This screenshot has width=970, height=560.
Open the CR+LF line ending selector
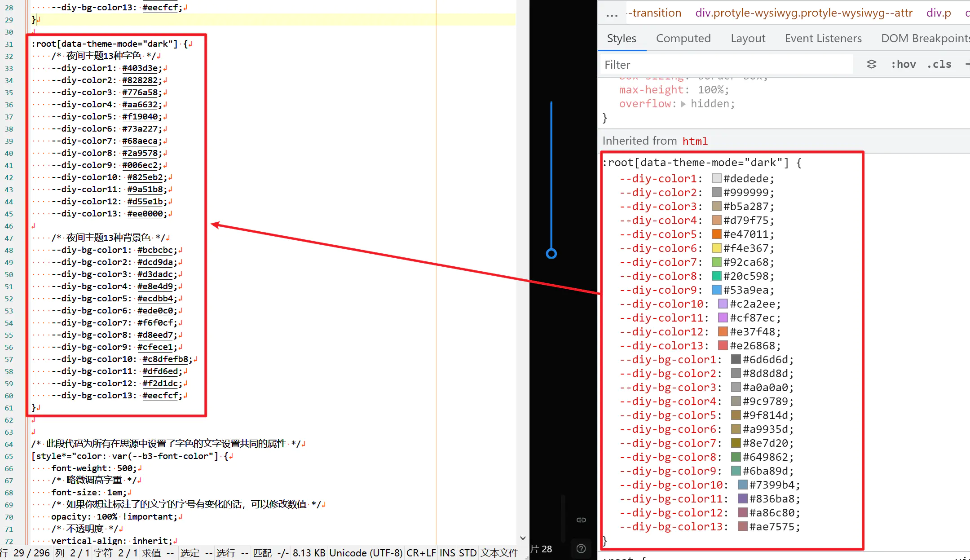(421, 553)
